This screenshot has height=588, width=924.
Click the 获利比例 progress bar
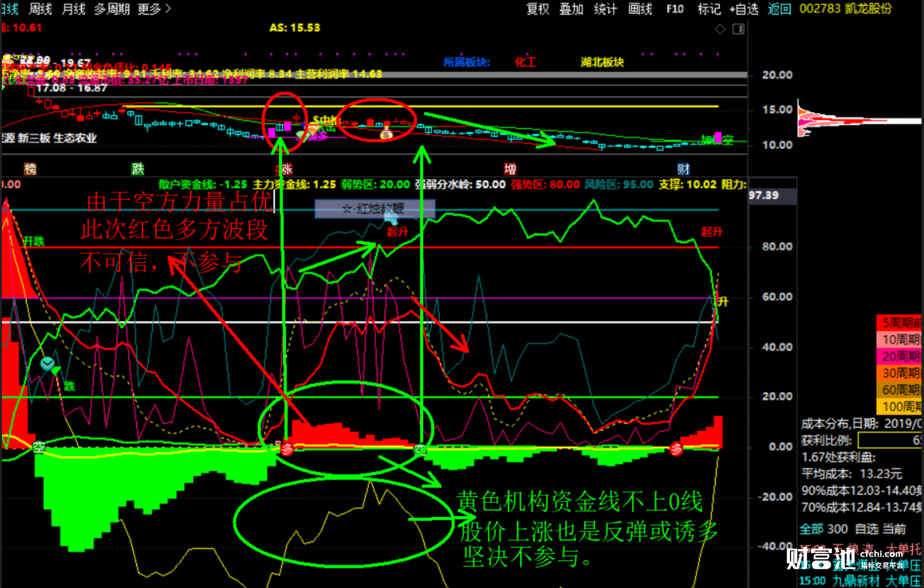point(890,440)
